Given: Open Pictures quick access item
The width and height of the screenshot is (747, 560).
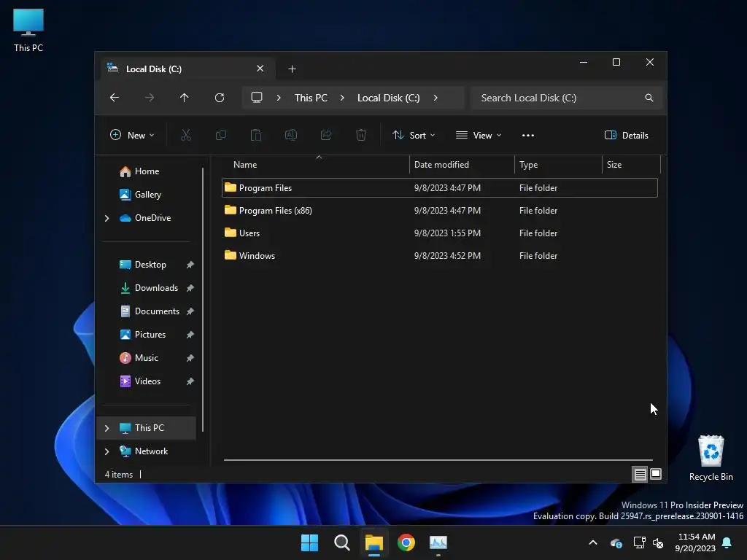Looking at the screenshot, I should tap(149, 335).
